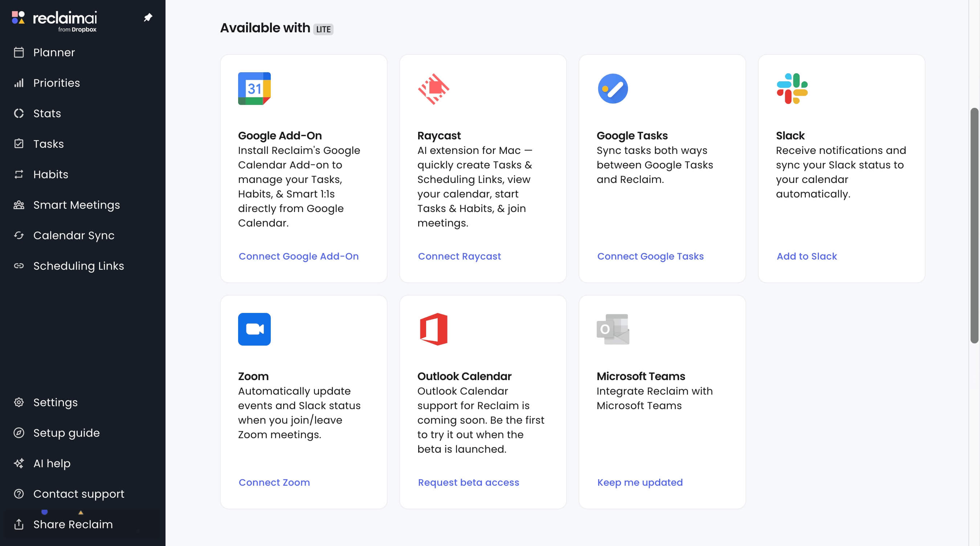Click the LITE plan badge
980x546 pixels.
pyautogui.click(x=323, y=29)
